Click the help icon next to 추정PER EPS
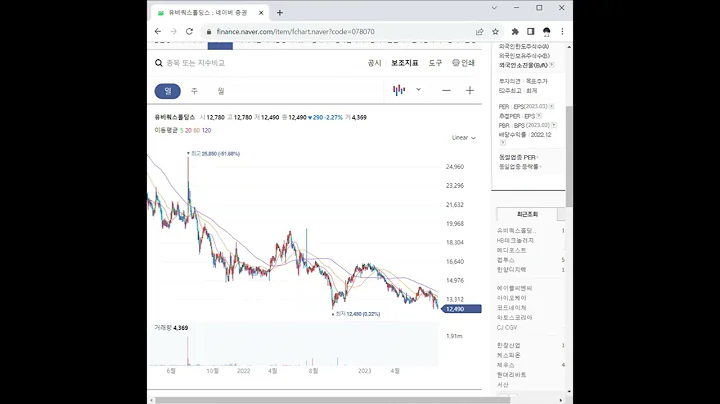 [x=539, y=116]
